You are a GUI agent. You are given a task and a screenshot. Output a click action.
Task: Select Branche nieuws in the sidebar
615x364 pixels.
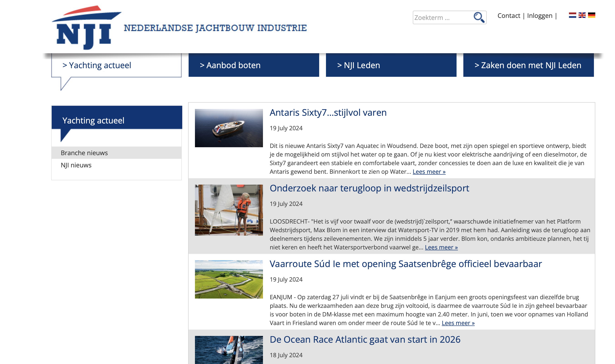pos(84,153)
